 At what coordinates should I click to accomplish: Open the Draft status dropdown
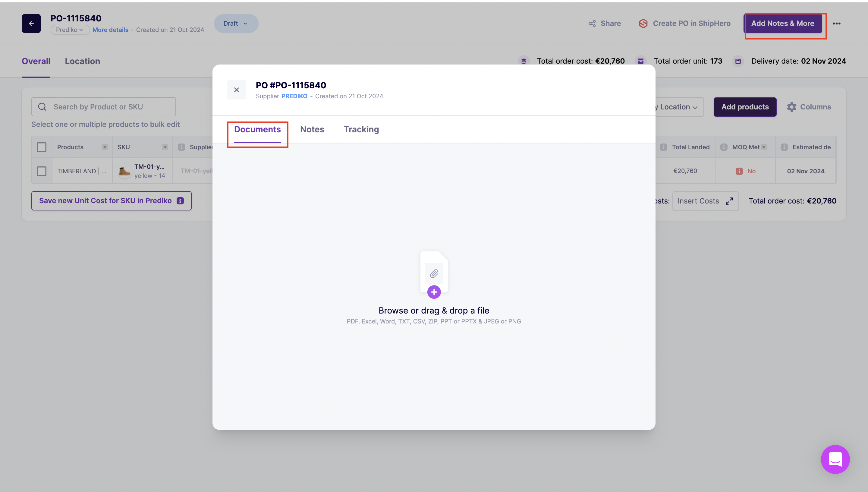(236, 23)
